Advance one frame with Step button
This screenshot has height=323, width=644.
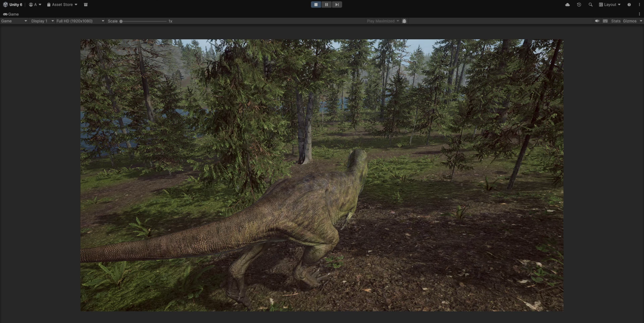coord(337,5)
